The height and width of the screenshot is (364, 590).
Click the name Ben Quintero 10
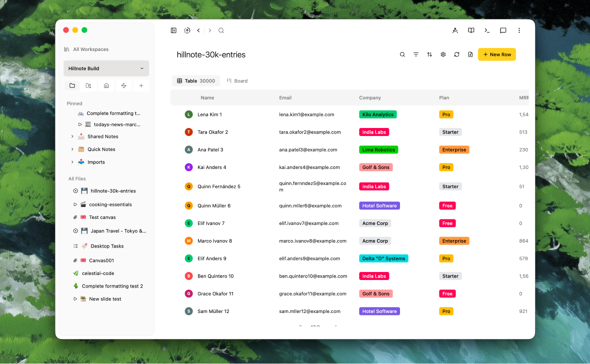[x=215, y=276]
